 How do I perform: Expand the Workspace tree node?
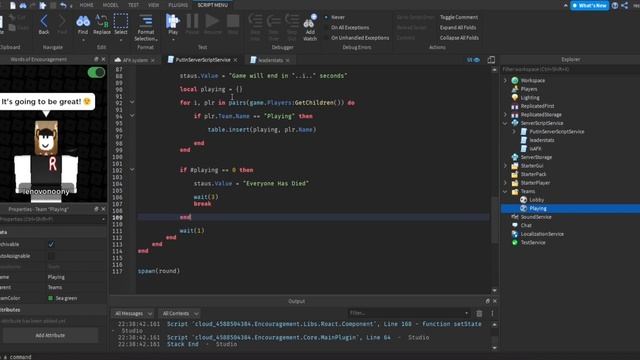click(505, 80)
